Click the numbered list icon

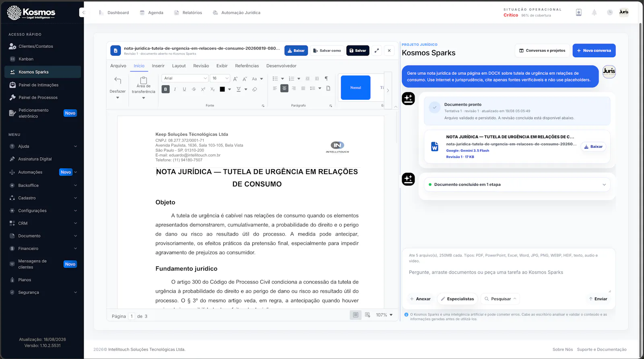[291, 78]
